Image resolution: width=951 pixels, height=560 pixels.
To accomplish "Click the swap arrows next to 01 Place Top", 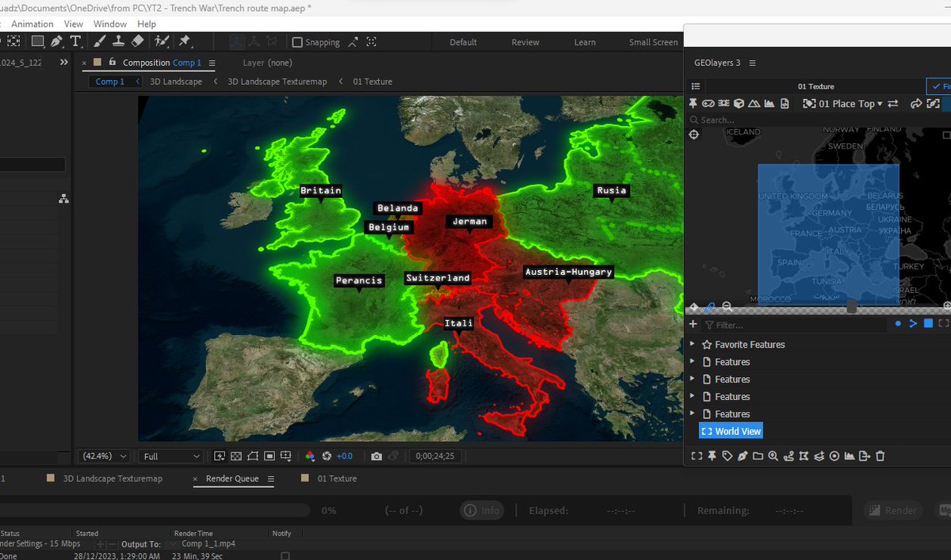I will 893,104.
